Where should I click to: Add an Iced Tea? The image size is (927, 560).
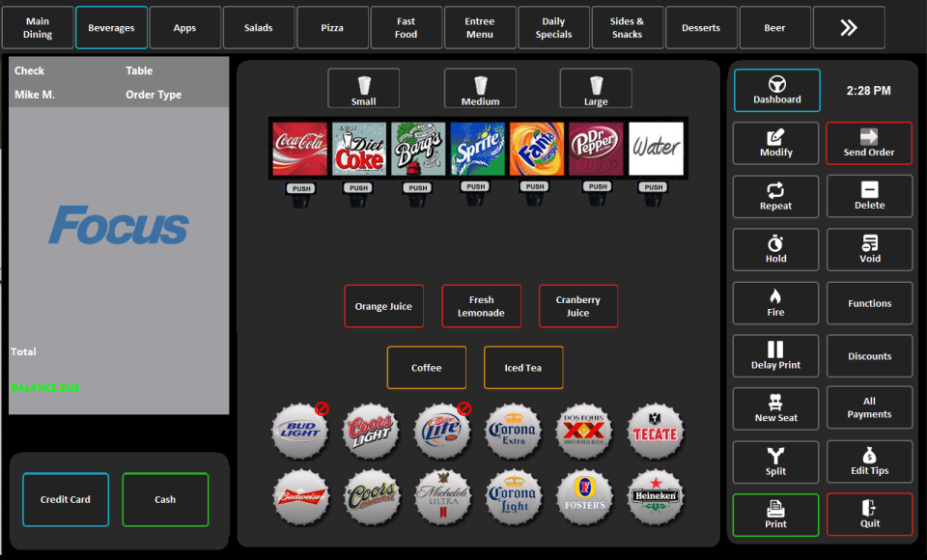(523, 368)
